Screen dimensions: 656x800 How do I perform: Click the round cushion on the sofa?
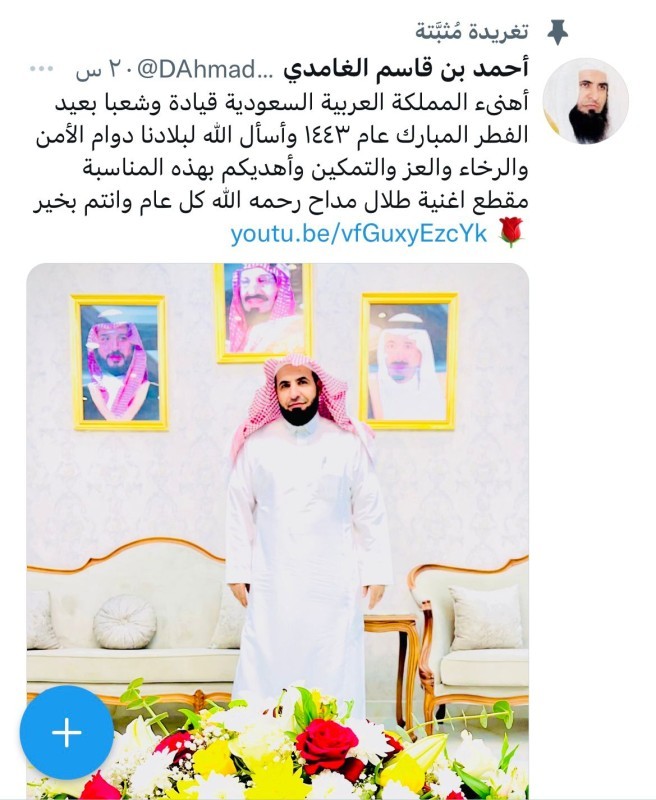[124, 621]
